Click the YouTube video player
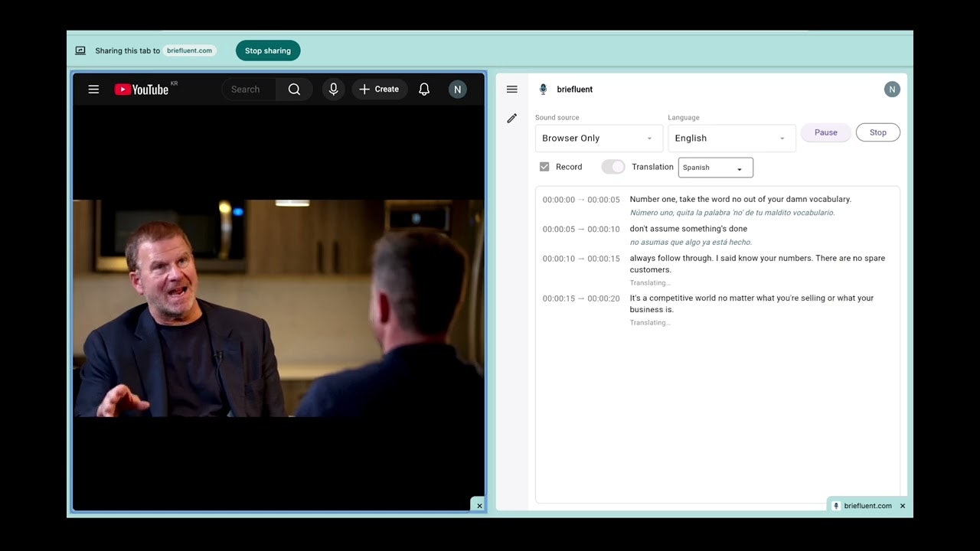Image resolution: width=980 pixels, height=551 pixels. pyautogui.click(x=279, y=308)
